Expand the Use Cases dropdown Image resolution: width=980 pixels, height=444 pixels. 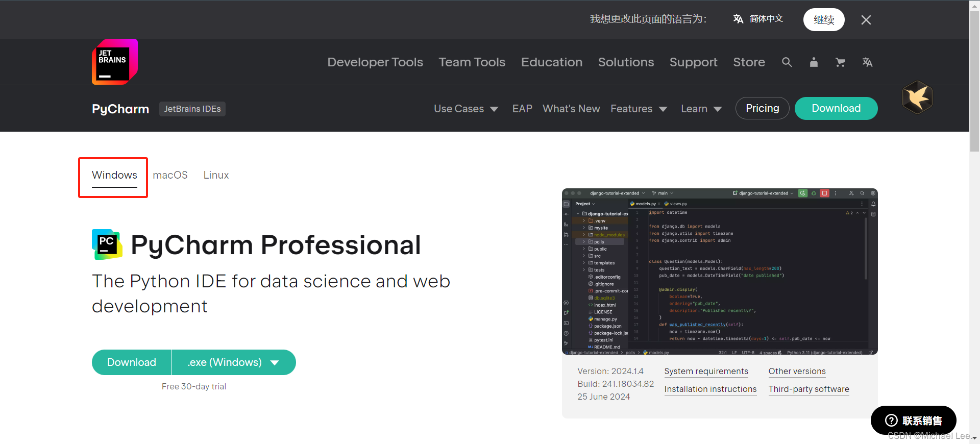[466, 109]
